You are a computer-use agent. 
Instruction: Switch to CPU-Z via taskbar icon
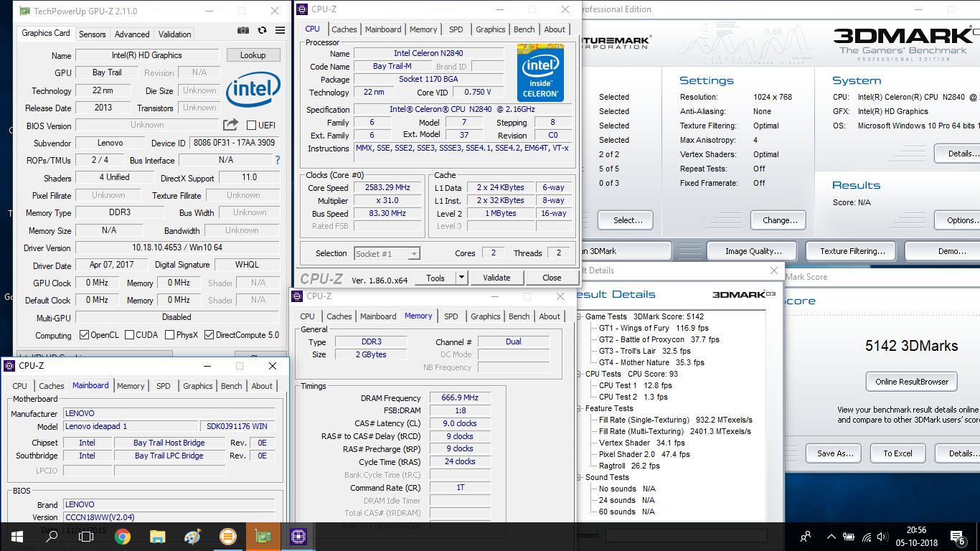coord(298,537)
